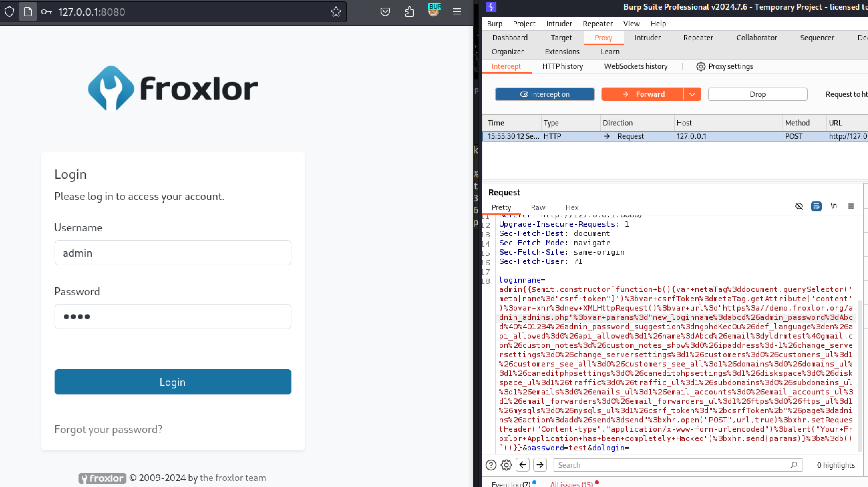Open the request viewer options hamburger menu
This screenshot has height=487, width=868.
point(851,206)
